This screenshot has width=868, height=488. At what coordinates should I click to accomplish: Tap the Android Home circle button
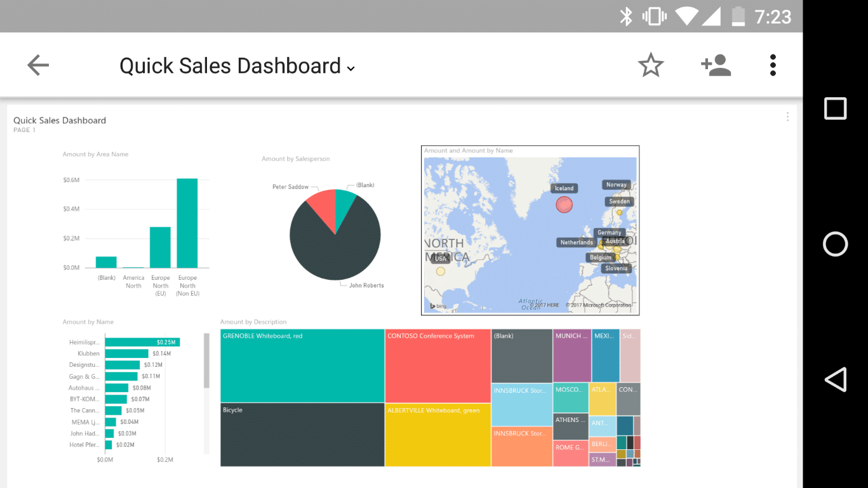835,244
